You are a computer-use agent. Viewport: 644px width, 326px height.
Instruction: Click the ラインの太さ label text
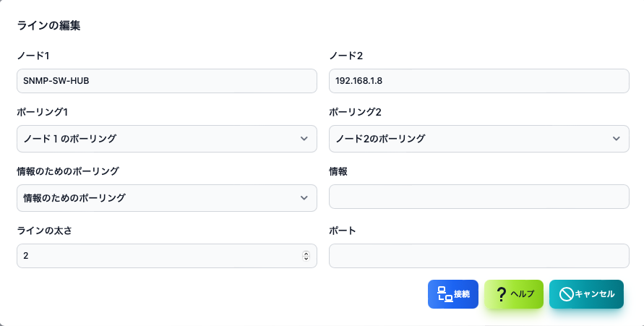[x=44, y=231]
